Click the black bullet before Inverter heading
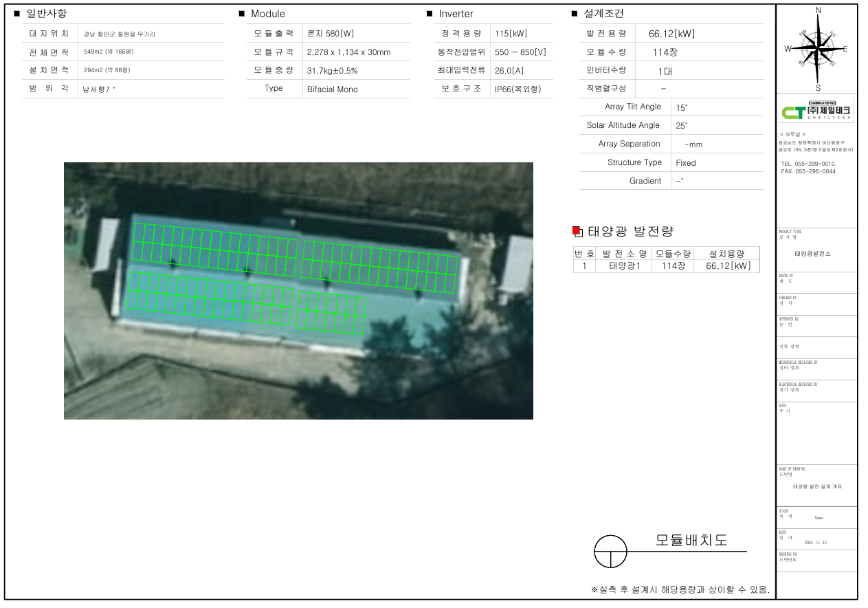The image size is (868, 608). tap(430, 14)
